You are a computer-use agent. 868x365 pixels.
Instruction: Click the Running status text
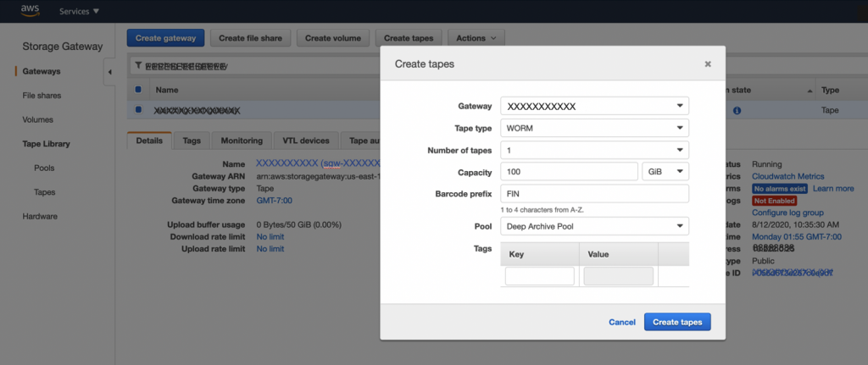click(766, 164)
